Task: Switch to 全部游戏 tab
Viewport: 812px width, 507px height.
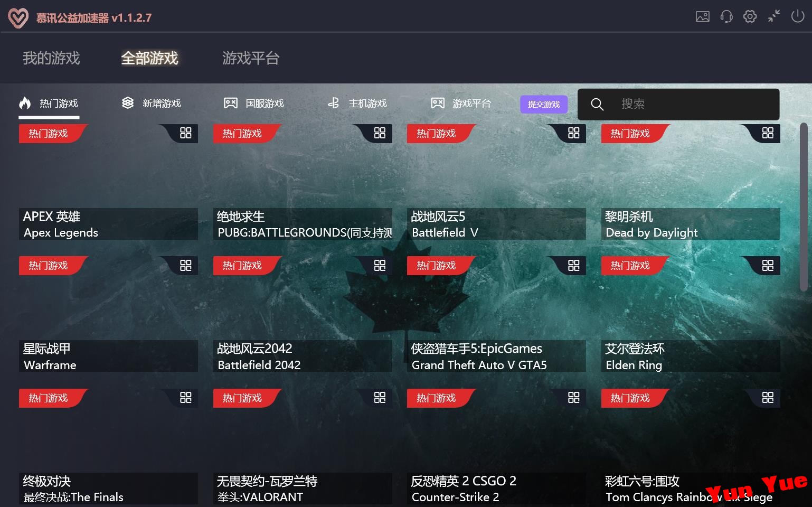Action: tap(150, 58)
